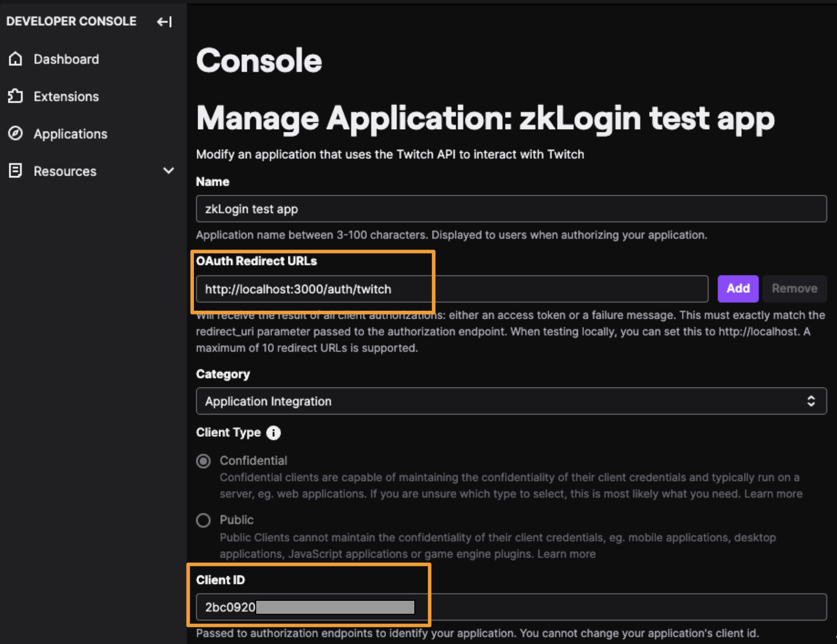Open Learn more link for Public clients

pyautogui.click(x=566, y=554)
